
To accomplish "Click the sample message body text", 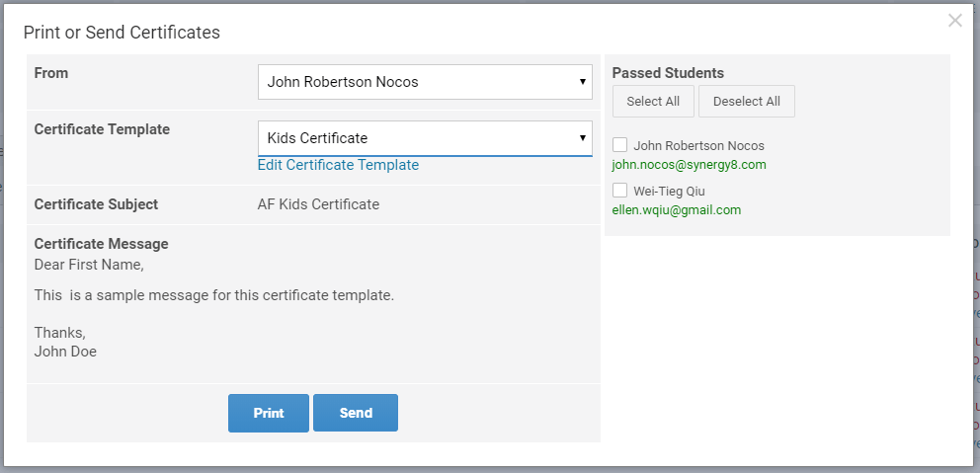I will (x=213, y=295).
